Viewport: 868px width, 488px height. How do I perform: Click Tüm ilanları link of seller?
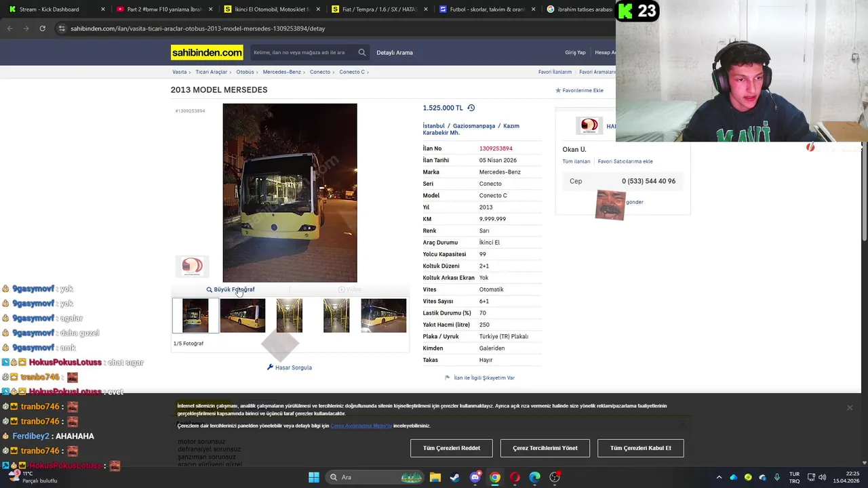point(576,161)
